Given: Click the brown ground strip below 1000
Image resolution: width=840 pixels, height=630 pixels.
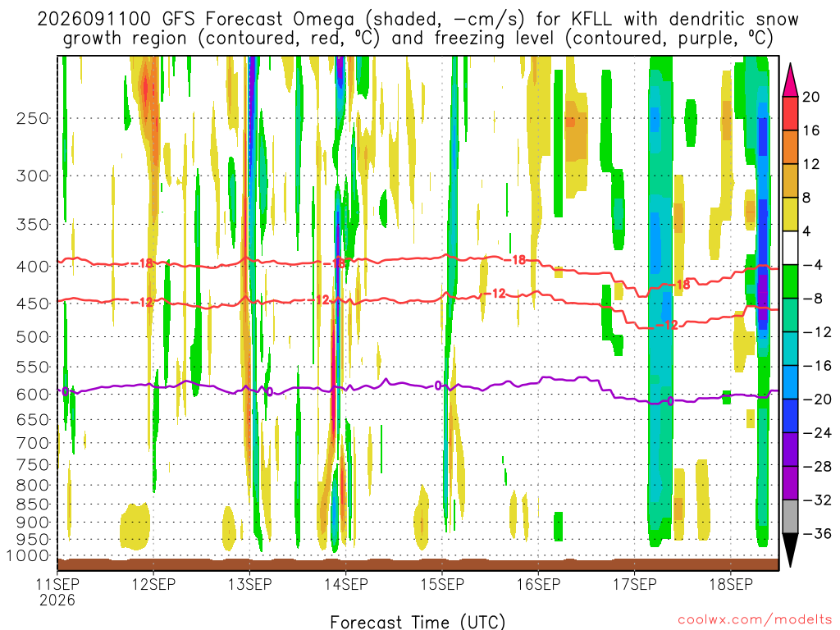Looking at the screenshot, I should coord(418,564).
